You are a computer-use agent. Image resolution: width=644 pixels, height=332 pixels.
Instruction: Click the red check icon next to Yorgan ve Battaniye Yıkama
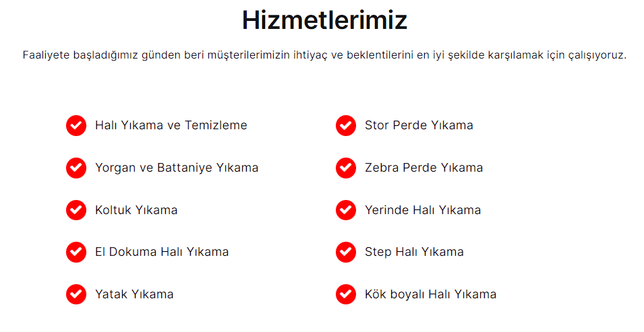coord(76,168)
